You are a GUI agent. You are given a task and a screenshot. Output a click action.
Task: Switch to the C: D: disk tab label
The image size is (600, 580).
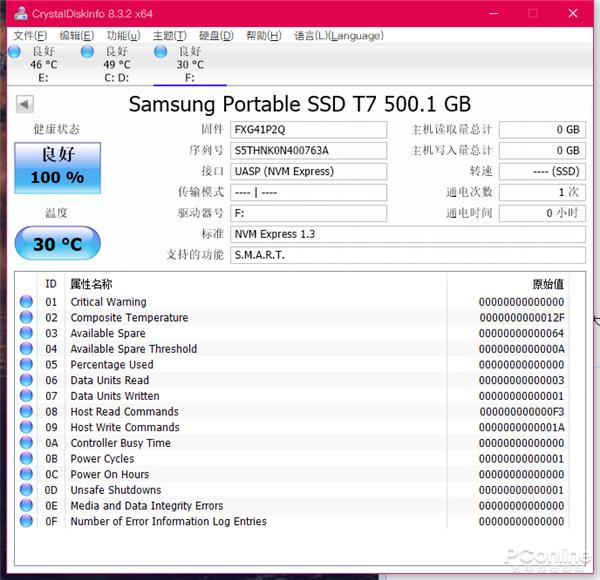117,78
